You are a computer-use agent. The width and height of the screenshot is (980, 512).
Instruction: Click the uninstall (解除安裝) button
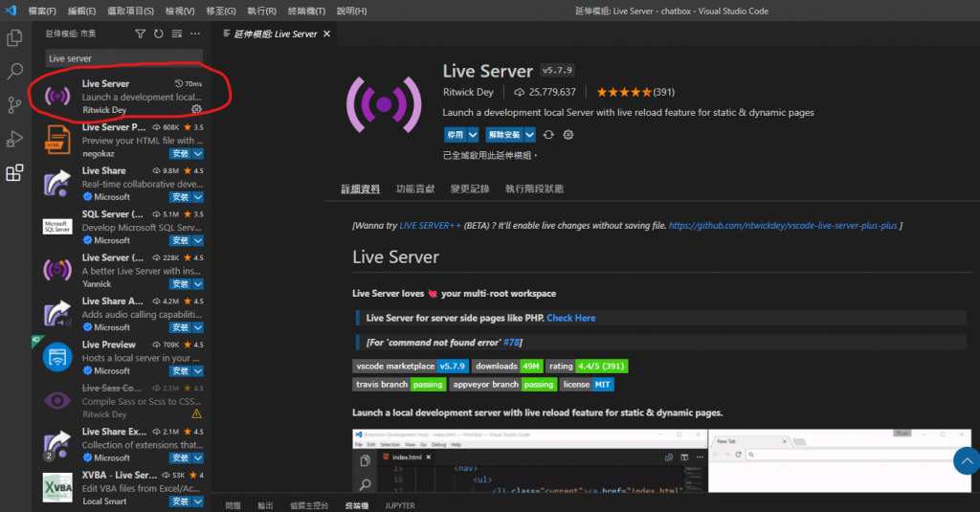[504, 134]
